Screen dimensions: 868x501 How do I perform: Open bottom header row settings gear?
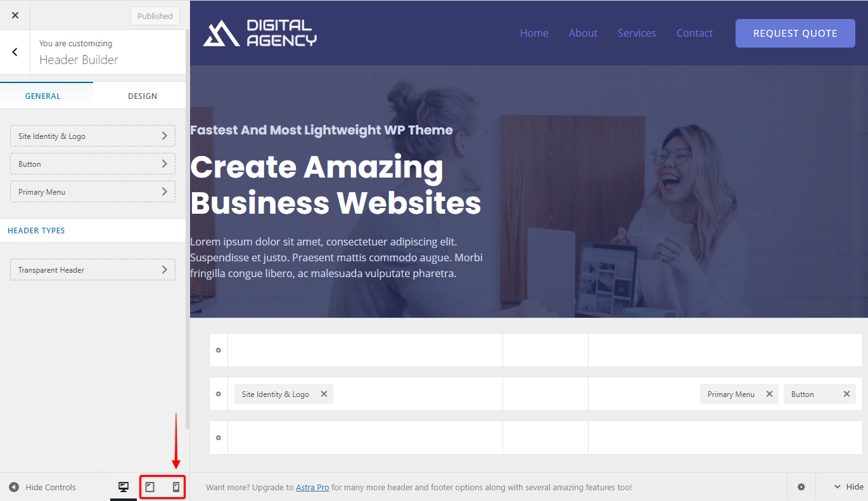pos(219,438)
